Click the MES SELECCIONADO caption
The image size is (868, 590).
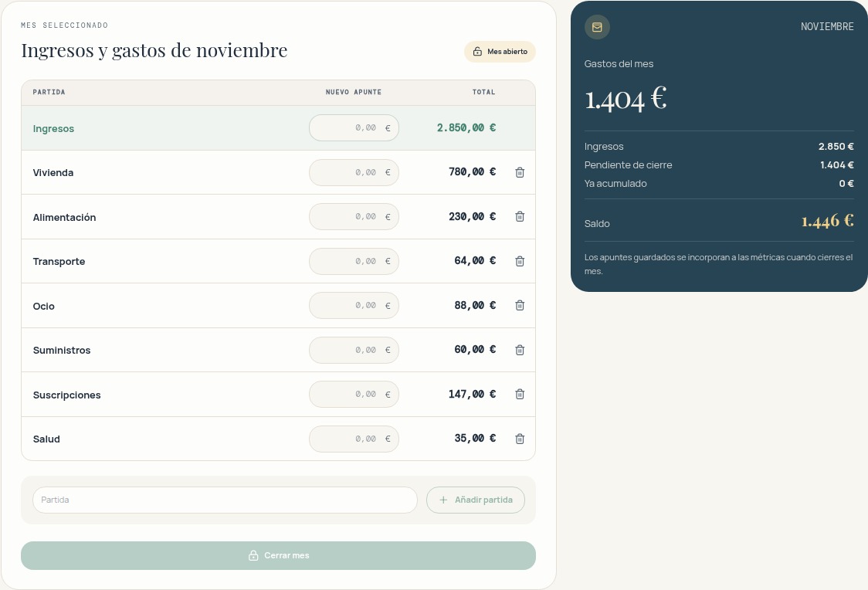(64, 25)
